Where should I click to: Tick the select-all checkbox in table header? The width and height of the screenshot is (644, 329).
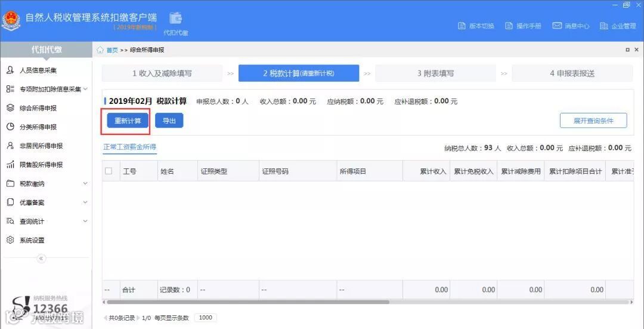pyautogui.click(x=109, y=171)
